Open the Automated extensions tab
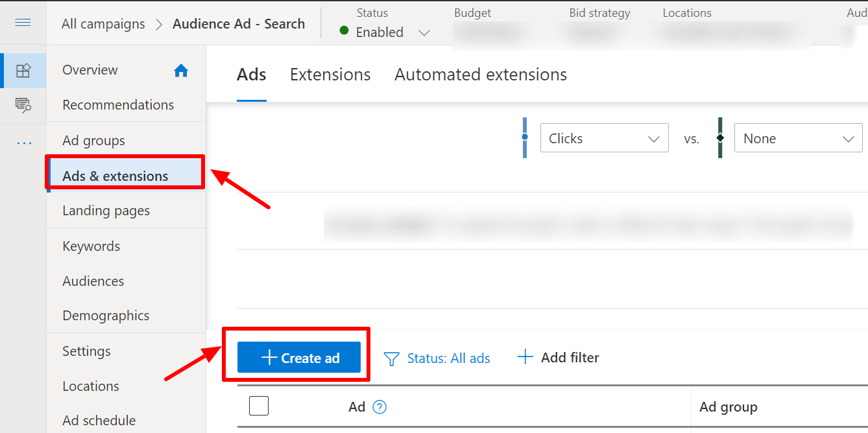Screen dimensions: 868x433 (480, 75)
